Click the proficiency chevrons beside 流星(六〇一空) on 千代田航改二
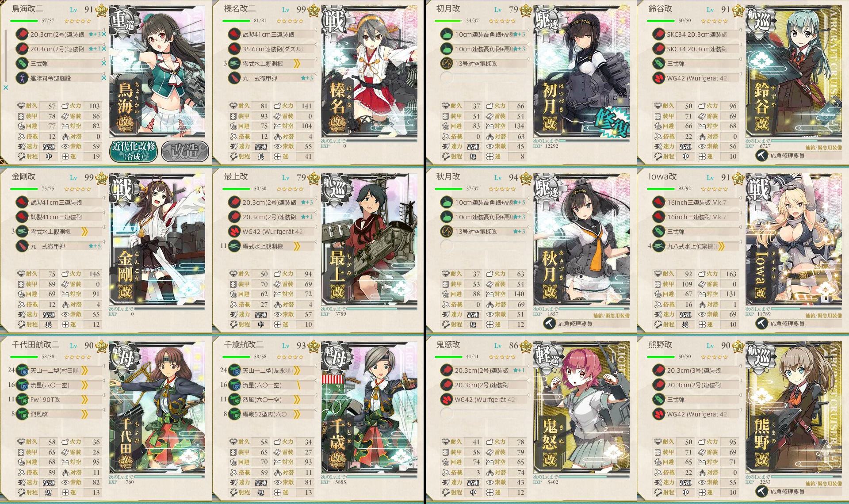 coord(84,385)
